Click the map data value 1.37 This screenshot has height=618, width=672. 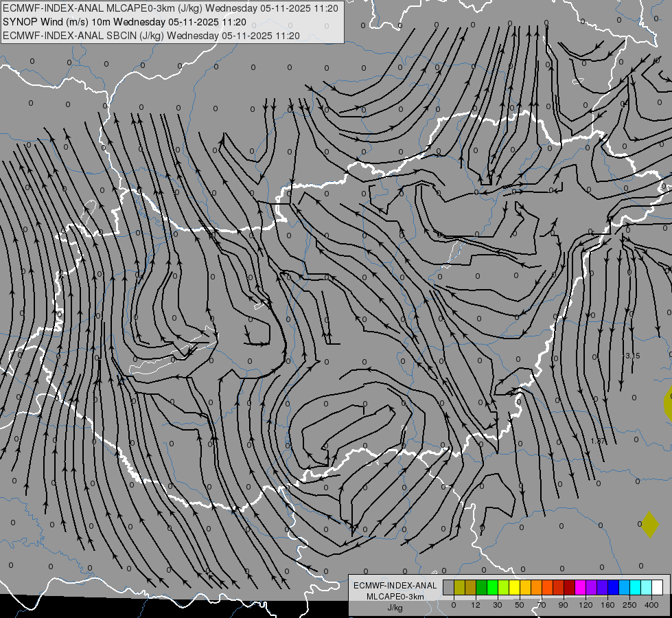coord(597,441)
